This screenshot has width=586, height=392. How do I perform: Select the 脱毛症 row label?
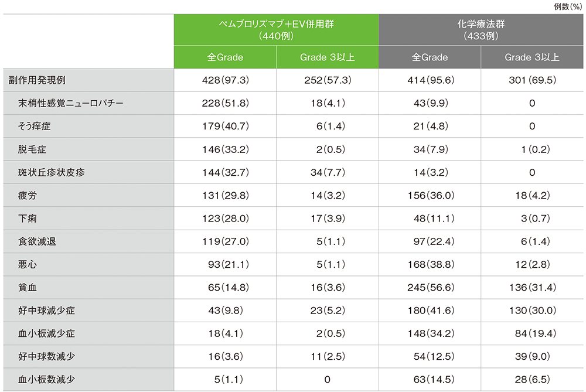pos(32,149)
